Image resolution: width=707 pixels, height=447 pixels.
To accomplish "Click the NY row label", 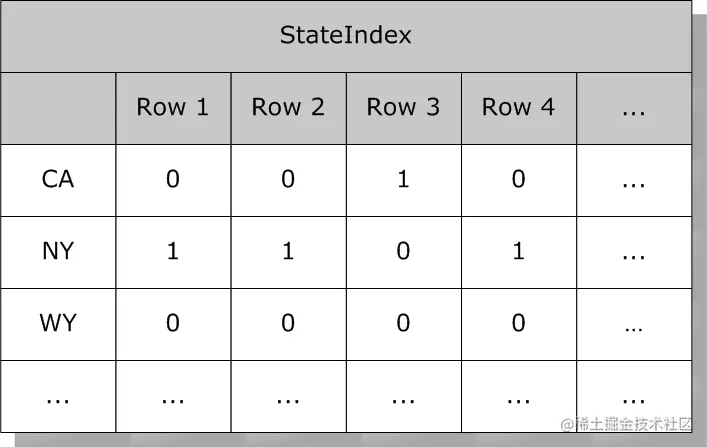I will point(58,252).
